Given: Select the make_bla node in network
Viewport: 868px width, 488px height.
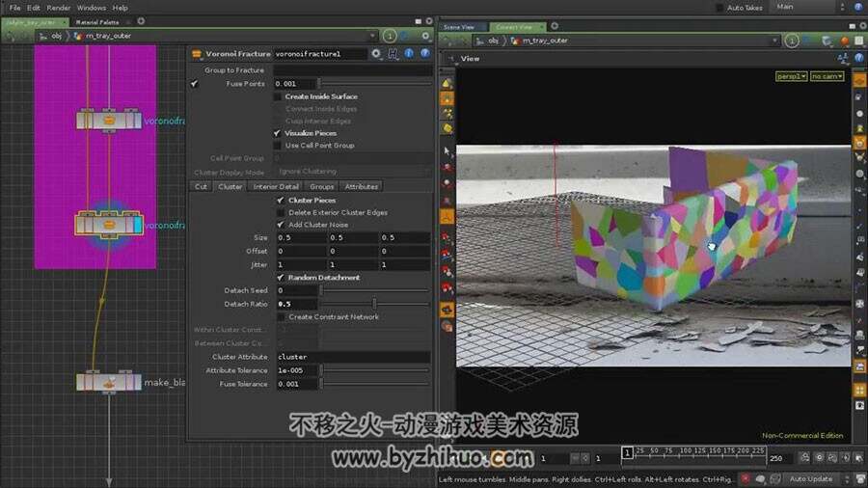Looking at the screenshot, I should [x=109, y=382].
